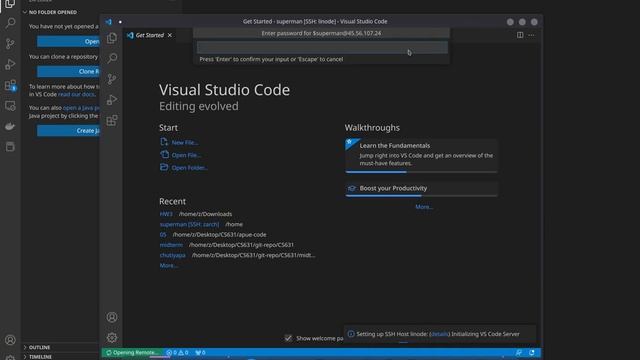The height and width of the screenshot is (360, 640).
Task: Click errors and warnings count in status bar
Action: pyautogui.click(x=177, y=353)
